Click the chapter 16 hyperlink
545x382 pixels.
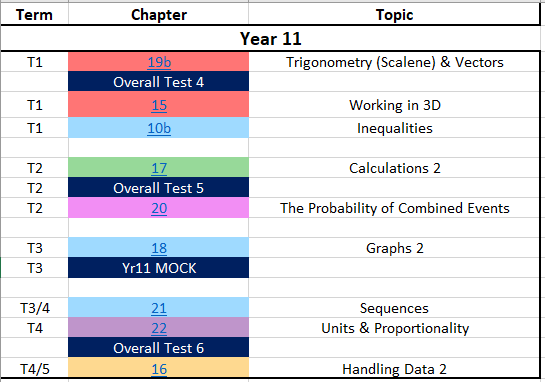click(x=159, y=369)
